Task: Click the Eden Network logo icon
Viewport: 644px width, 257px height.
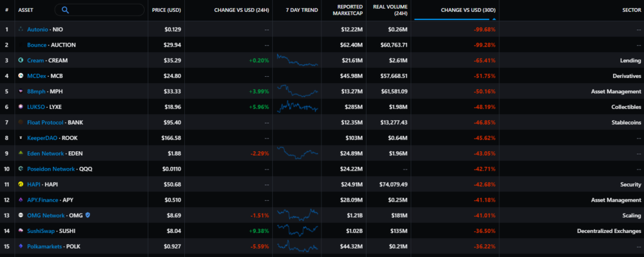Action: [x=21, y=154]
